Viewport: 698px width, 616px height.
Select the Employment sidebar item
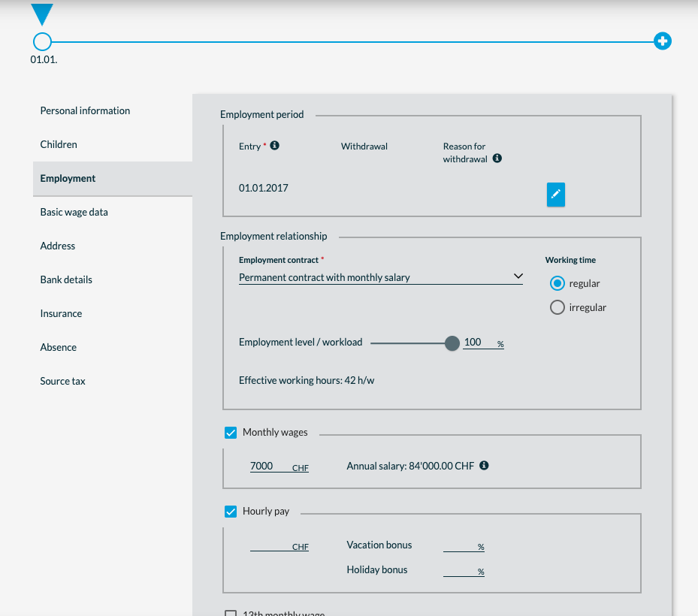coord(113,179)
